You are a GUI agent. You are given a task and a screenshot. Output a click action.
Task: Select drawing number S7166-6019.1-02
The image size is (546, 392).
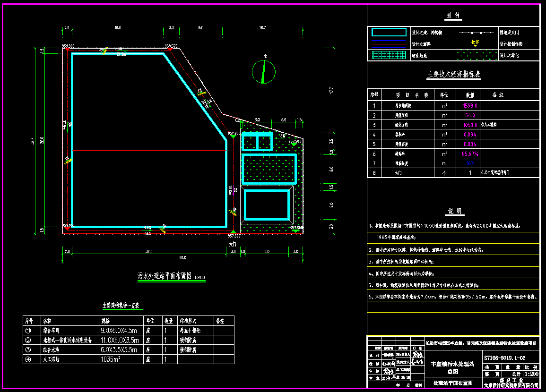pos(504,358)
